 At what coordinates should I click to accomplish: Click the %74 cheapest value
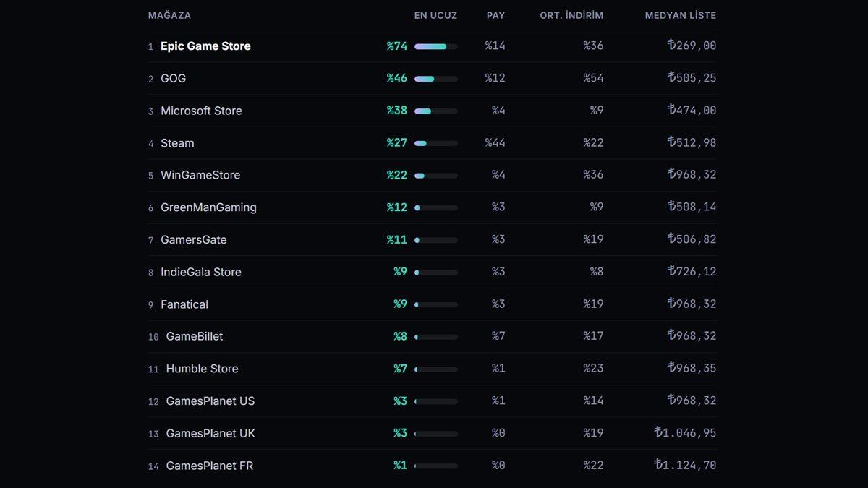pos(397,46)
